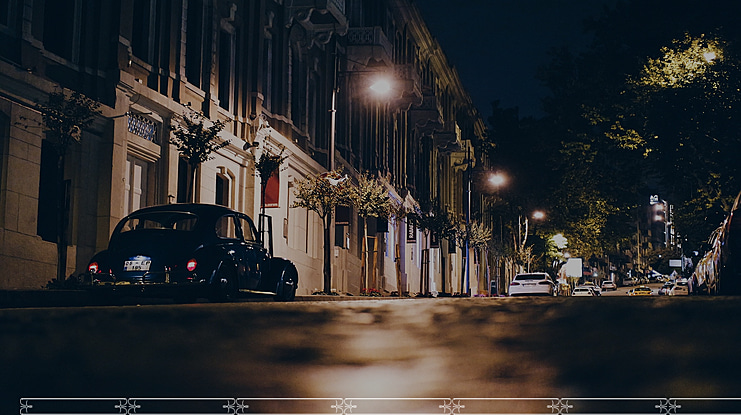The width and height of the screenshot is (741, 415).
Task: Click the third ornament from left on divider
Action: (235, 406)
